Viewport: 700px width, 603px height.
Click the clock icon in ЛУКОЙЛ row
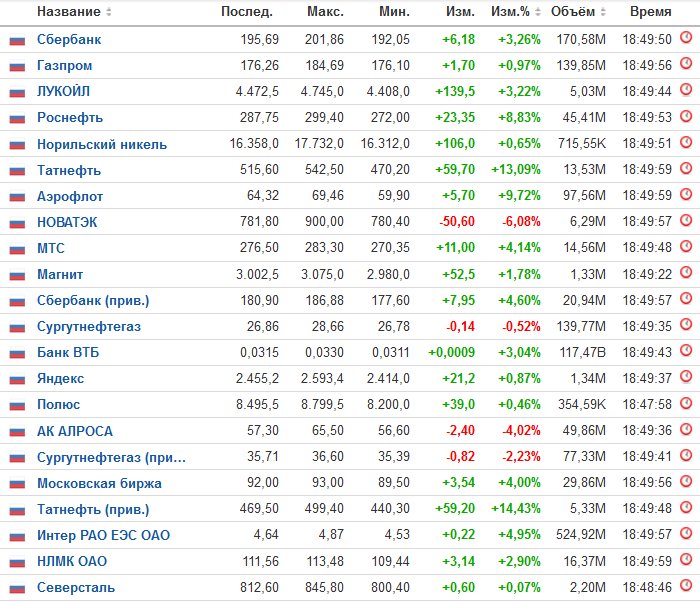686,90
